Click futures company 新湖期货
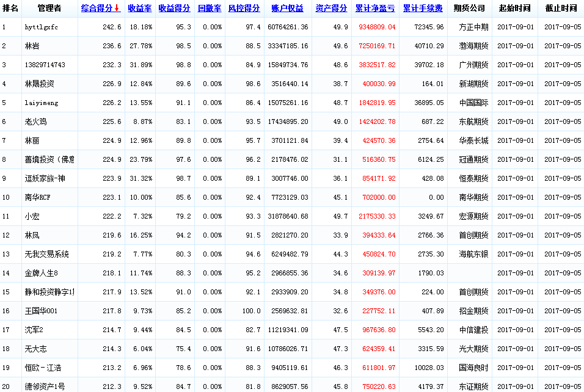Image resolution: width=584 pixels, height=392 pixels. pos(473,84)
